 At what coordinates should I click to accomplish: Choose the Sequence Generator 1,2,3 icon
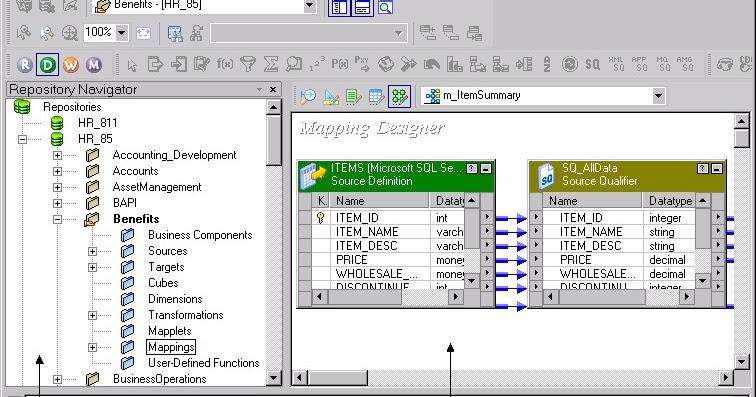(x=317, y=64)
